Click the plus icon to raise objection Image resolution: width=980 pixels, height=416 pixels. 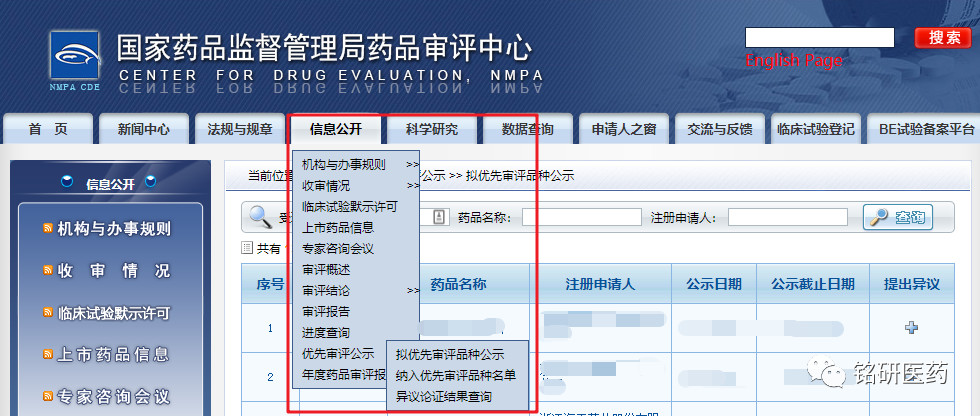click(x=911, y=328)
